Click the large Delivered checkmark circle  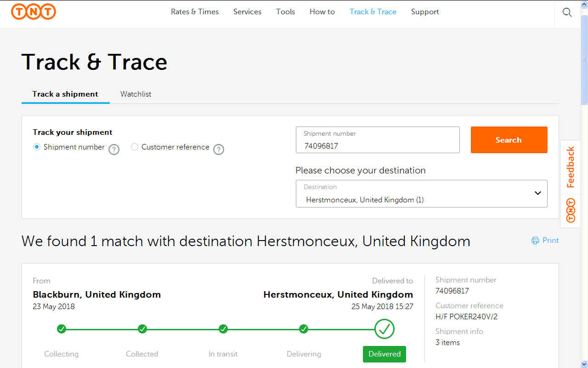[x=384, y=329]
